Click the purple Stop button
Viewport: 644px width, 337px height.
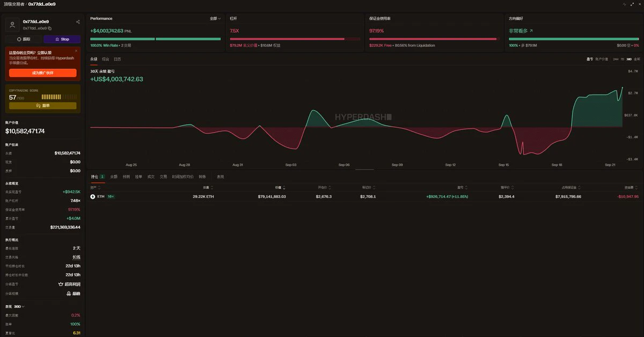(x=62, y=39)
